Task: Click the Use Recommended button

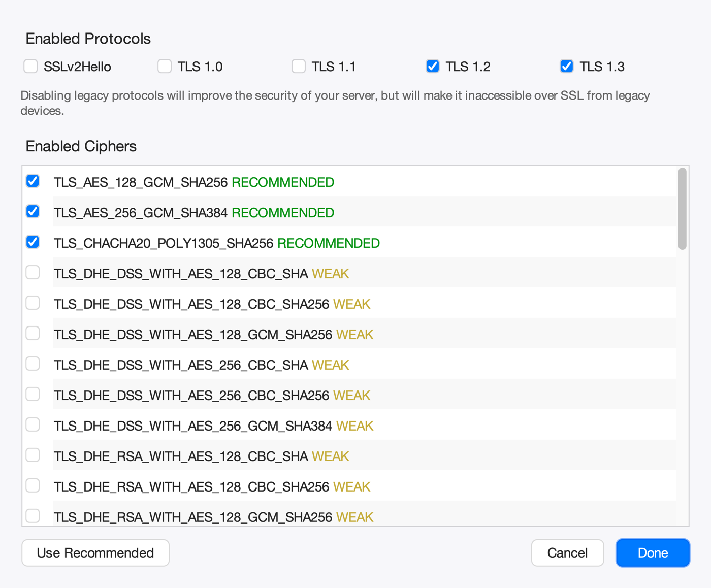Action: (95, 553)
